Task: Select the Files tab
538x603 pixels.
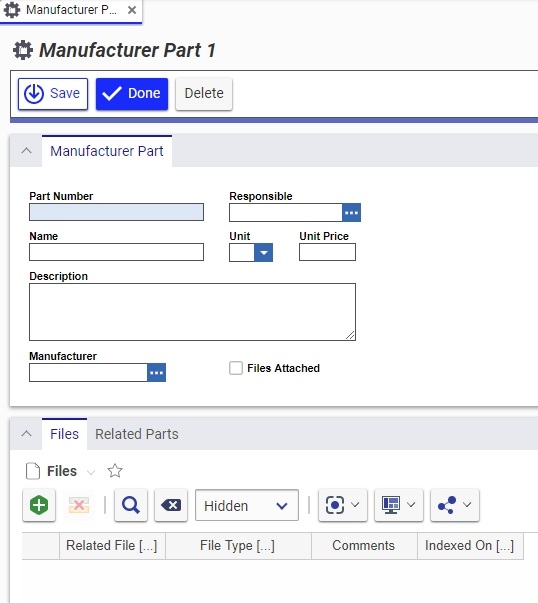Action: click(x=64, y=434)
